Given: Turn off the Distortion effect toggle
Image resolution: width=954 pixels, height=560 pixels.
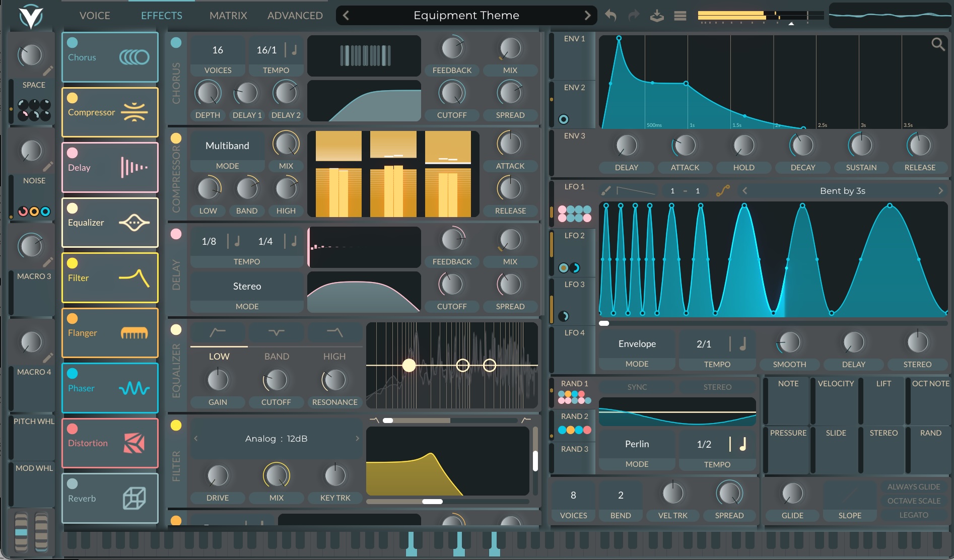Looking at the screenshot, I should [x=73, y=429].
